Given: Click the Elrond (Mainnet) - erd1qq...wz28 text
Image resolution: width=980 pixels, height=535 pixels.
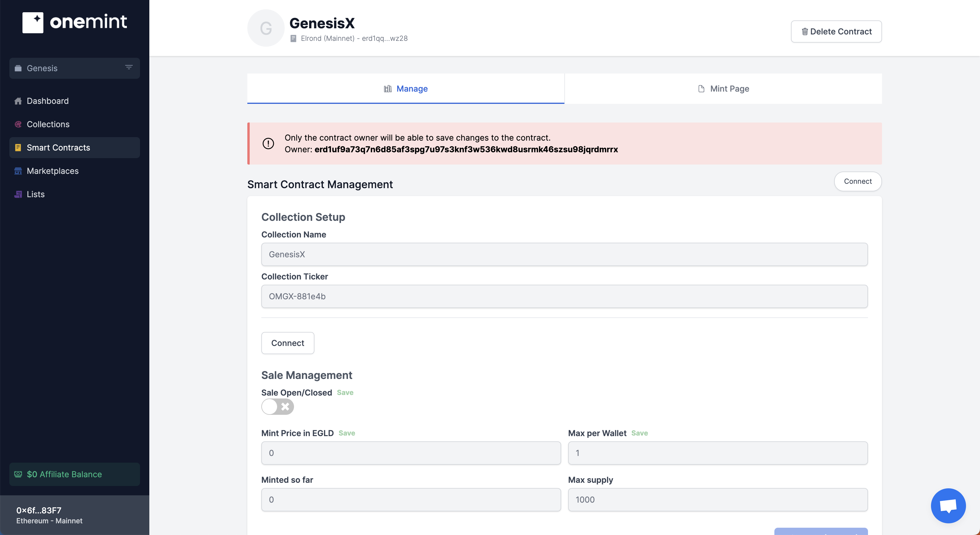Looking at the screenshot, I should (x=354, y=39).
